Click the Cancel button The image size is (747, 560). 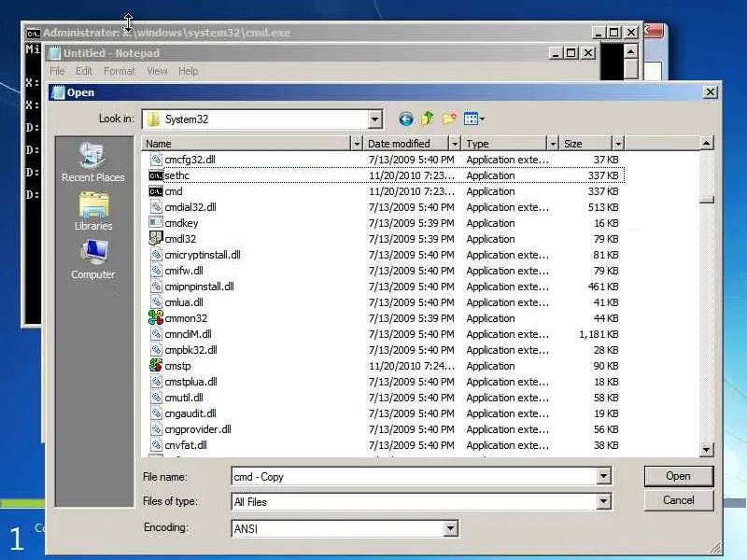coord(679,500)
